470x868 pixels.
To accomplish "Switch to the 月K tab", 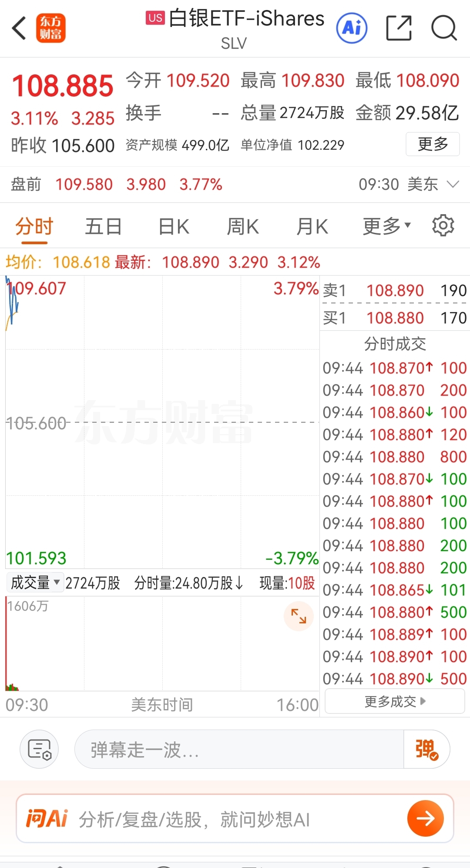I will [312, 226].
